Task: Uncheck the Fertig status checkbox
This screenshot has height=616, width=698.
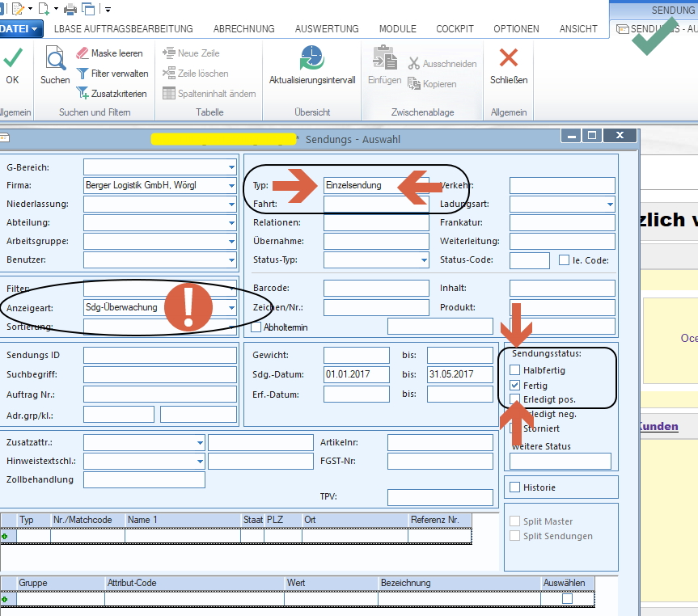Action: point(514,385)
